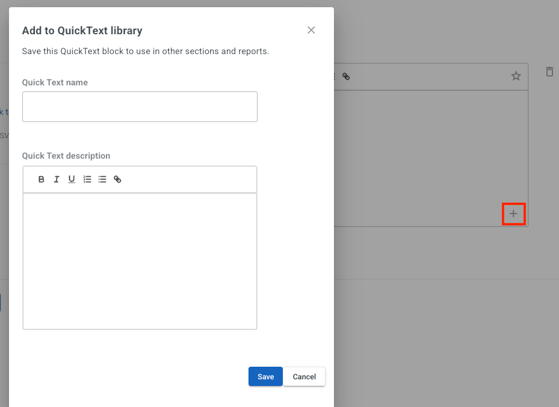Toggle bold in the description toolbar
559x407 pixels.
coord(41,179)
